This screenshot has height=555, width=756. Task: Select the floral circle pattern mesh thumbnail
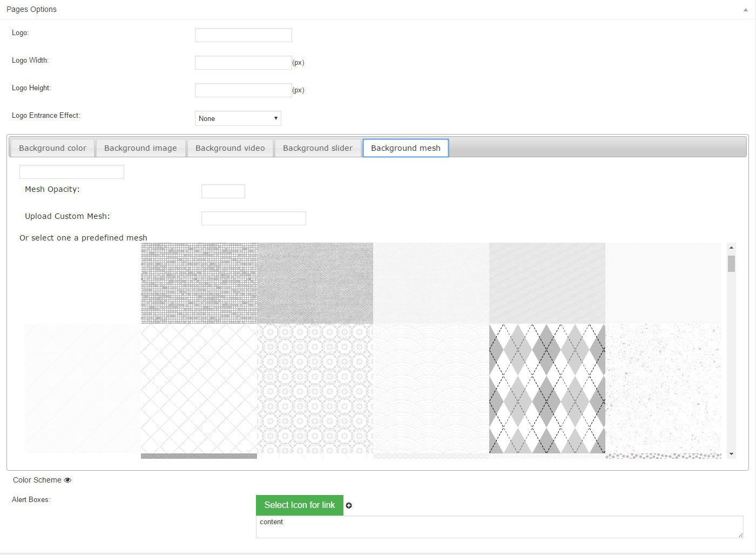tap(315, 389)
